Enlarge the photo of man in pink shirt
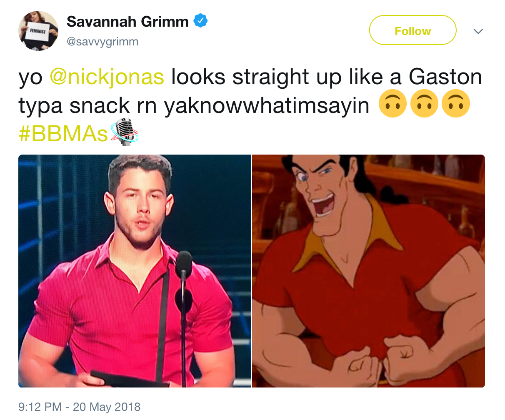The width and height of the screenshot is (505, 420). pyautogui.click(x=135, y=271)
